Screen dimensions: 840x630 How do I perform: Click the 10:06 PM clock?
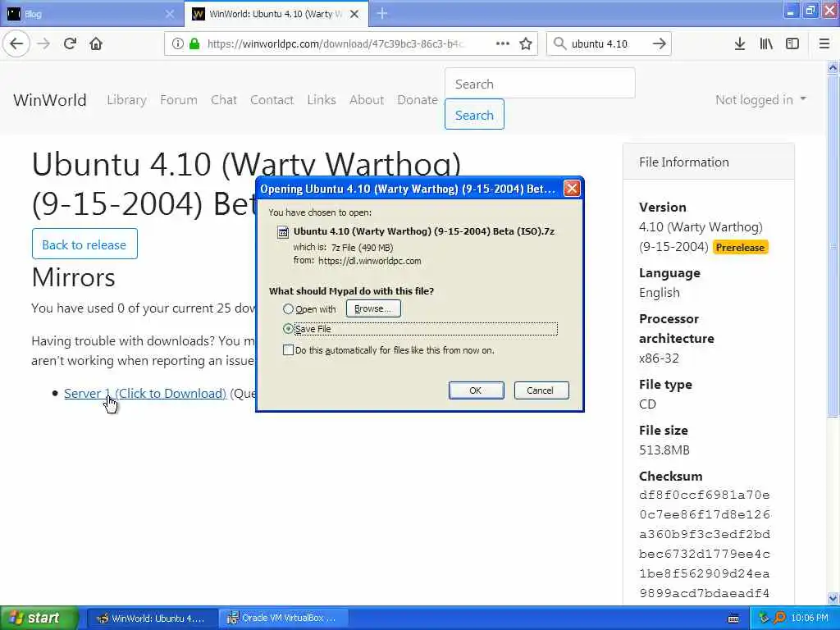click(x=809, y=619)
